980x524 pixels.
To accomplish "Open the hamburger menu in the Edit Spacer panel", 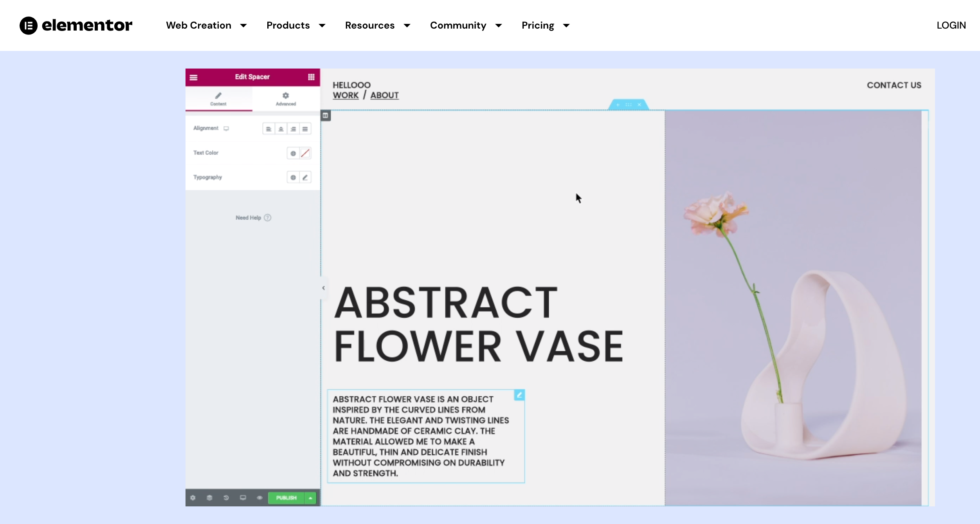I will point(193,77).
